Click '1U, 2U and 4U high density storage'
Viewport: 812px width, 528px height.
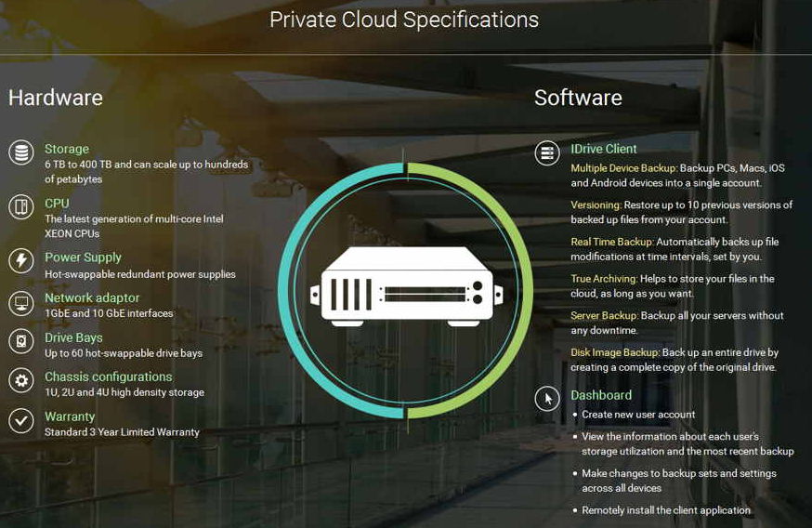point(124,392)
